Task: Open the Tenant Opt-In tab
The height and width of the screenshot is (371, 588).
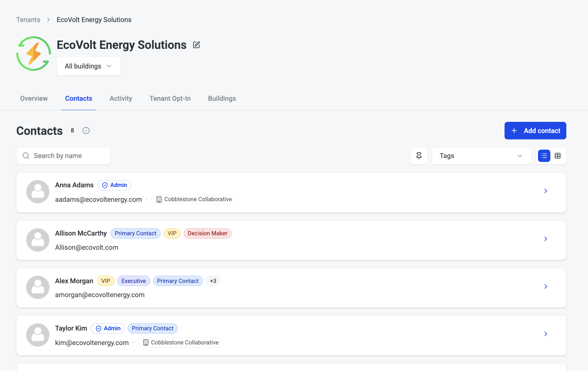Action: pyautogui.click(x=170, y=99)
